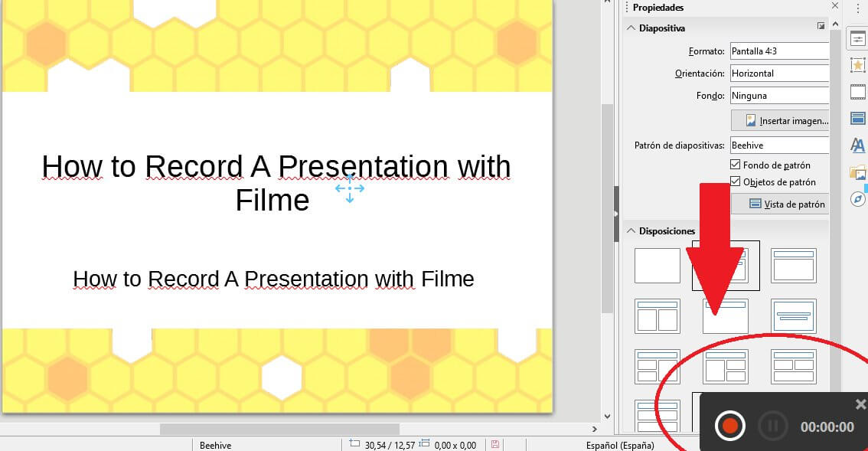Click the slide vertical scrollbar down arrow
Image resolution: width=868 pixels, height=451 pixels.
607,416
